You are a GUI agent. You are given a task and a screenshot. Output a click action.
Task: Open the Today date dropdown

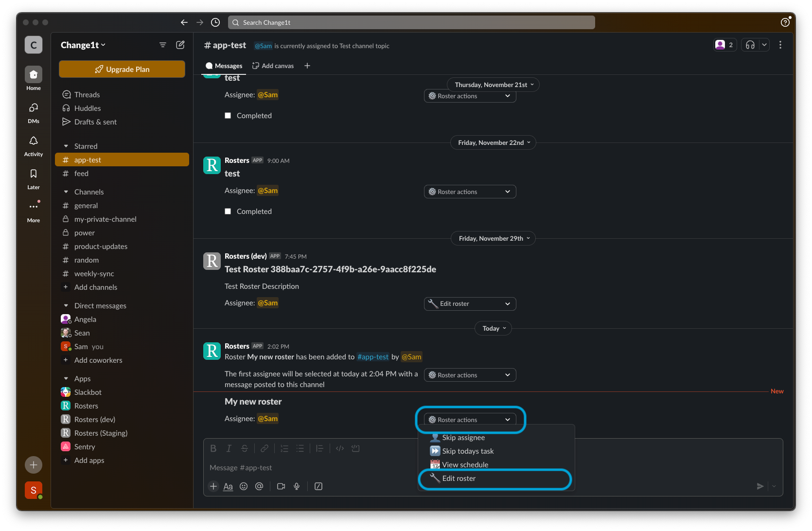(x=494, y=328)
